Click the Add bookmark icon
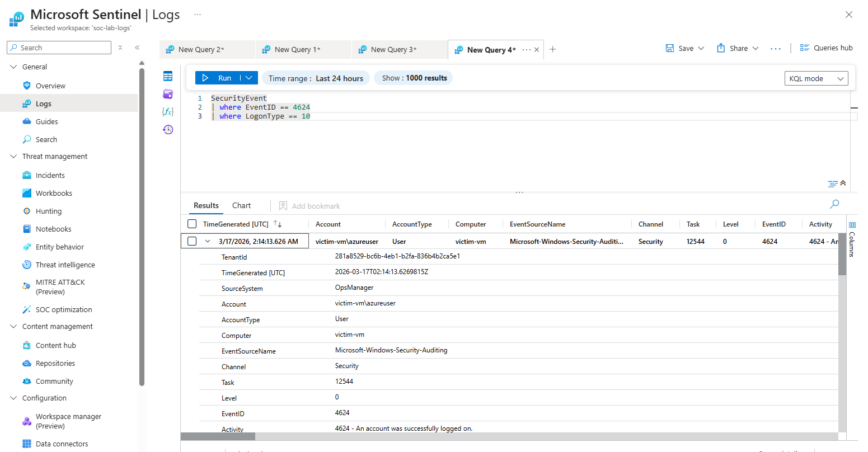The image size is (868, 452). [283, 205]
